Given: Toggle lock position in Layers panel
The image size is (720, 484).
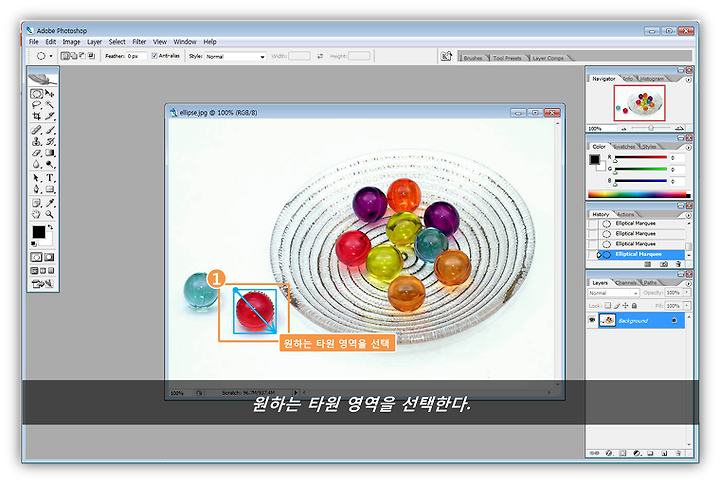Looking at the screenshot, I should pos(625,305).
